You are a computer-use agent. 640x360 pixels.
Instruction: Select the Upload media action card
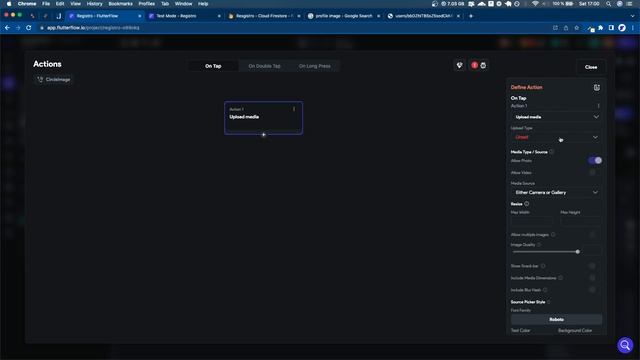263,118
